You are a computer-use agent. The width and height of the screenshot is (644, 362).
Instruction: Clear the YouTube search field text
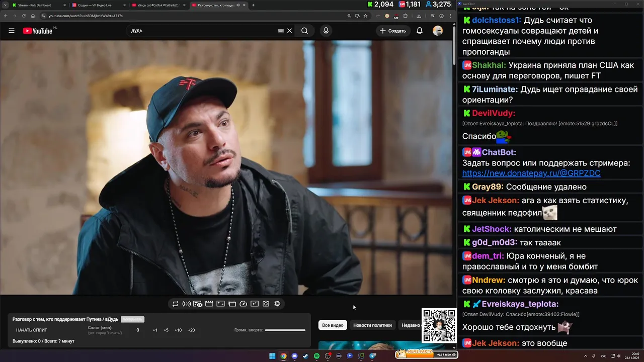point(289,31)
